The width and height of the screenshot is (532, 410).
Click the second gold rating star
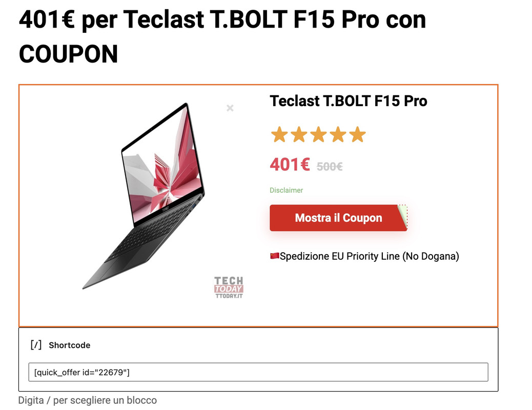pos(299,134)
